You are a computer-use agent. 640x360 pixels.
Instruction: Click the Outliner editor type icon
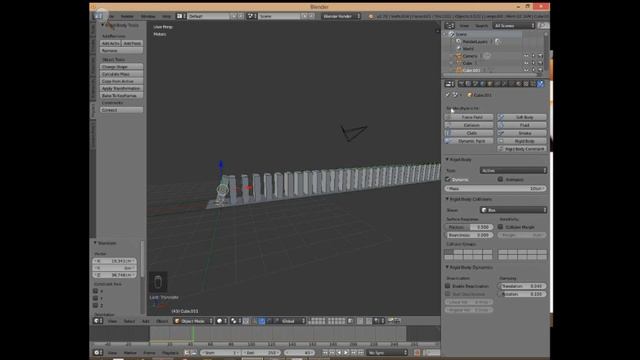pyautogui.click(x=449, y=26)
